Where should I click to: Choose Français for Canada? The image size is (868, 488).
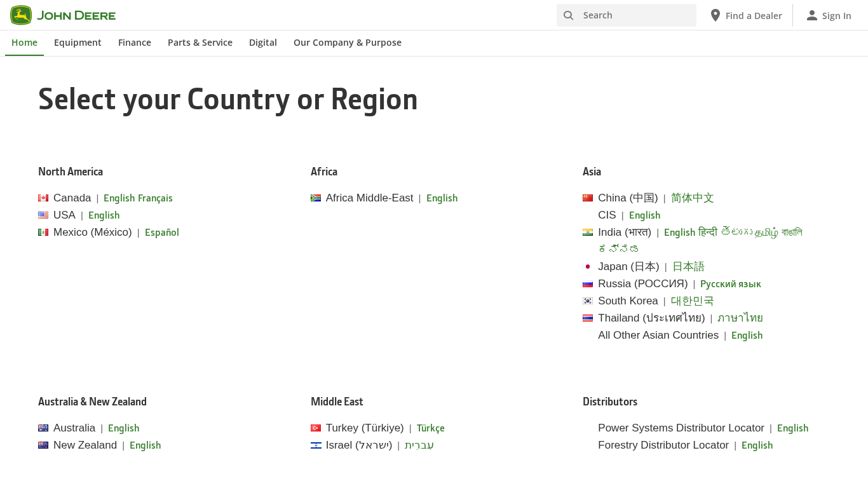[155, 198]
